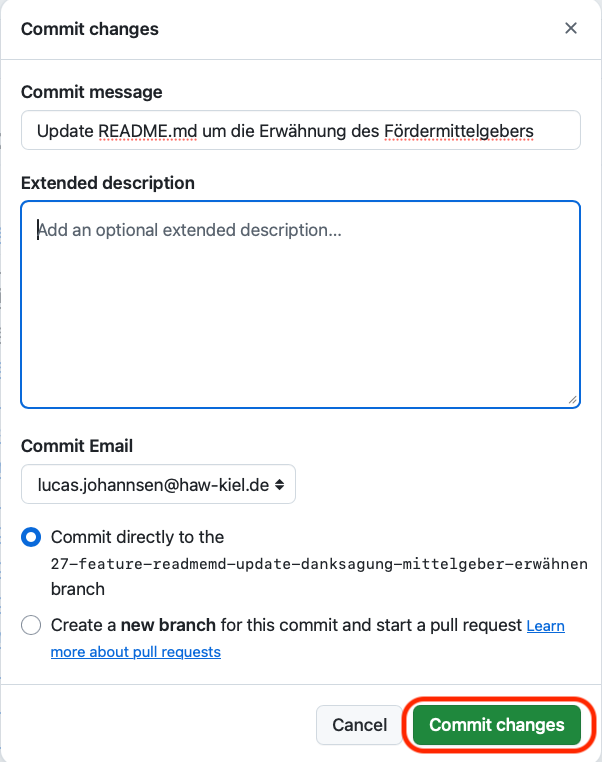Screen dimensions: 602x762
Task: Click the commit message input field
Action: [x=300, y=130]
